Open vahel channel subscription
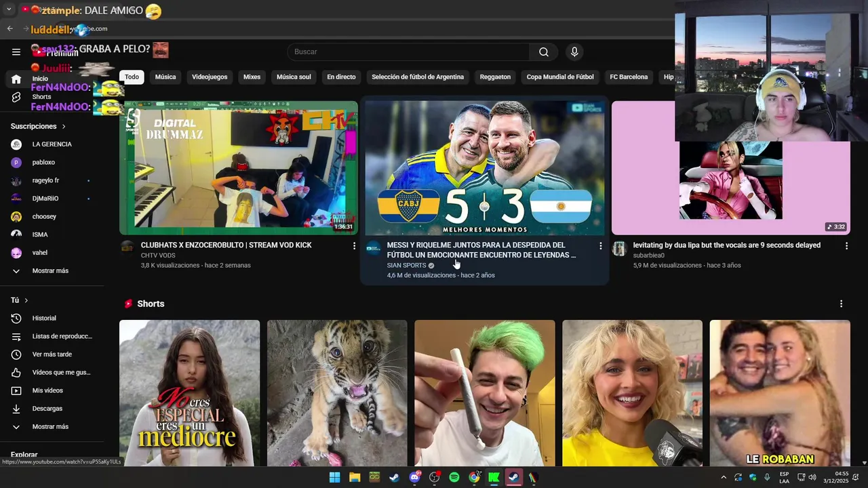 coord(40,253)
